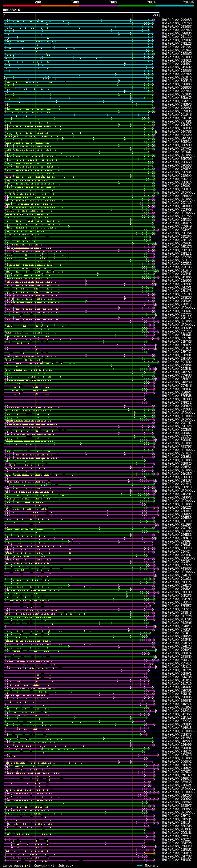Click hit label UniRef100_Q39599
The height and width of the screenshot is (868, 197).
coord(177,169)
